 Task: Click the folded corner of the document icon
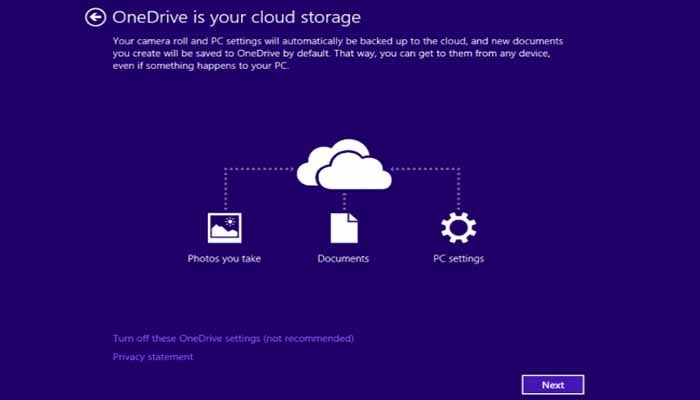click(x=353, y=217)
